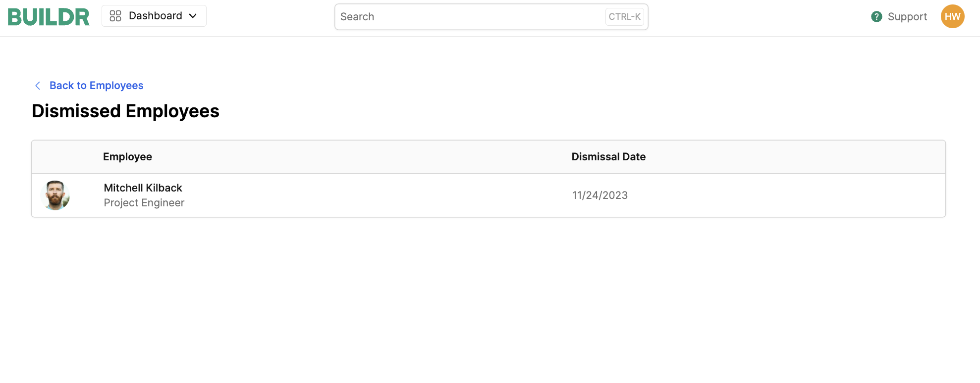The image size is (980, 383).
Task: Click the Dashboard grid icon
Action: [115, 16]
